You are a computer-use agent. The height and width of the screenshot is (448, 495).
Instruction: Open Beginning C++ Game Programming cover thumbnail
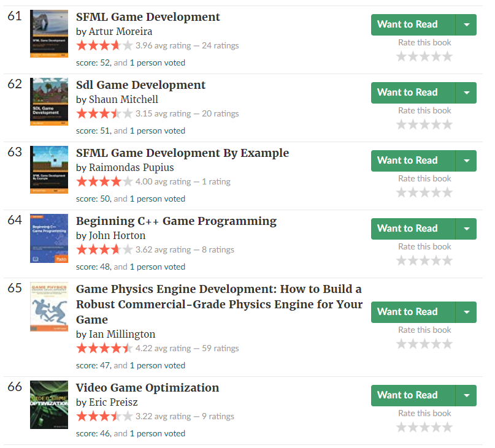49,238
